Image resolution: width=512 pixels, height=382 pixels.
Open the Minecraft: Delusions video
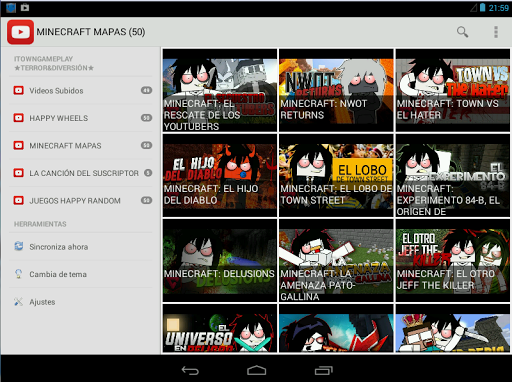point(220,261)
